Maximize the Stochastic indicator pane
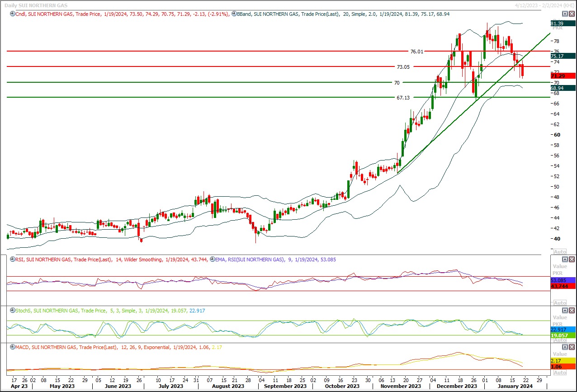Image resolution: width=577 pixels, height=392 pixels. [565, 310]
